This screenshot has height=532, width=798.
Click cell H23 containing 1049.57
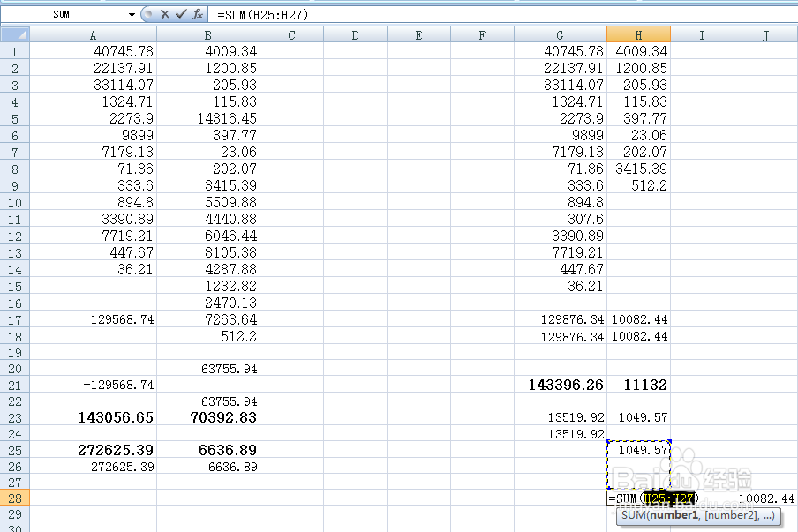[639, 417]
